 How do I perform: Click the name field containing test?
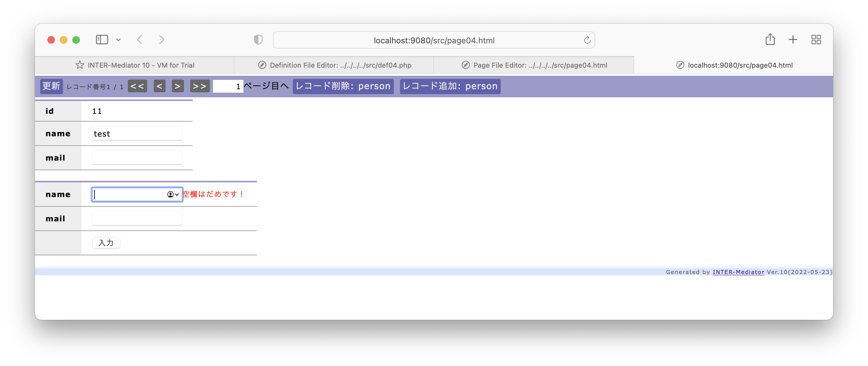[137, 133]
